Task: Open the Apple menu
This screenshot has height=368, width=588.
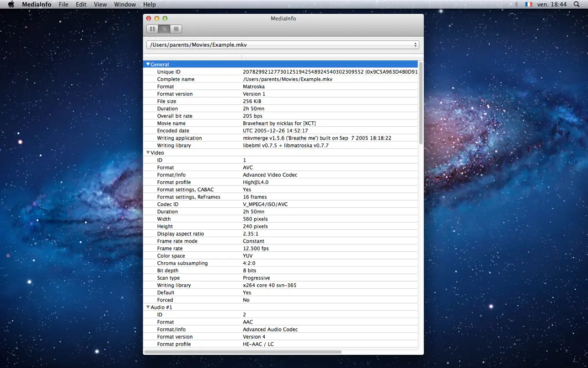Action: (x=11, y=5)
